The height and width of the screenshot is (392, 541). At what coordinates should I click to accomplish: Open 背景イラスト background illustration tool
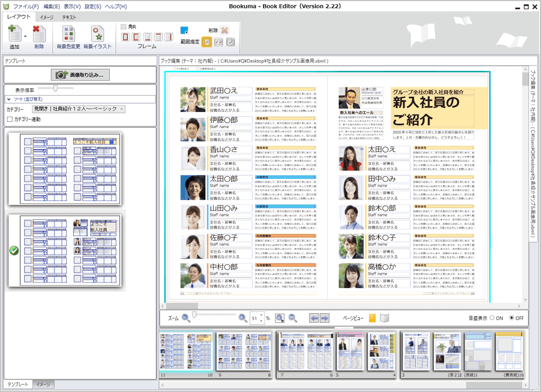97,34
